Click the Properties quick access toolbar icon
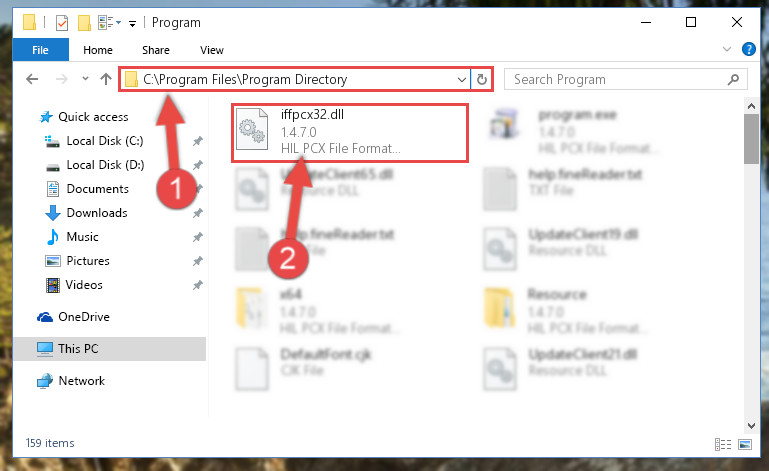 [62, 23]
